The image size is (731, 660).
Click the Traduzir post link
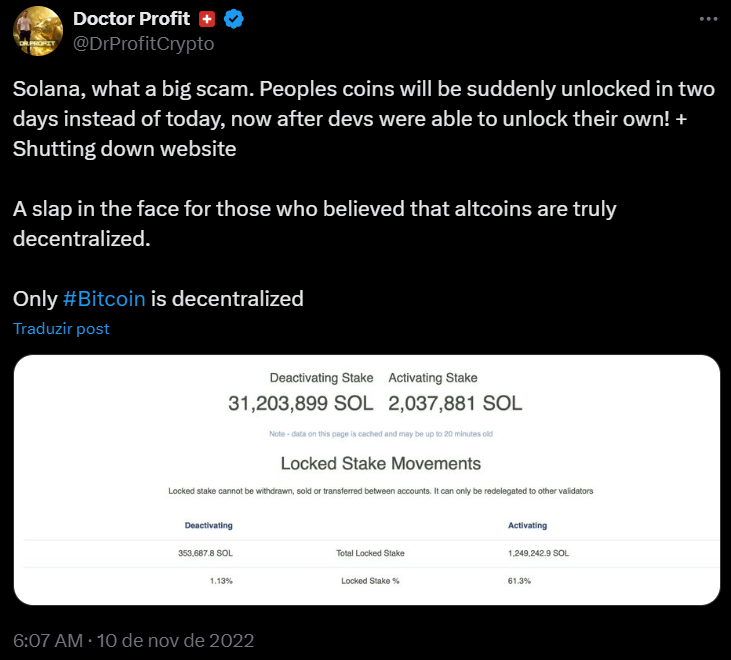(x=61, y=329)
